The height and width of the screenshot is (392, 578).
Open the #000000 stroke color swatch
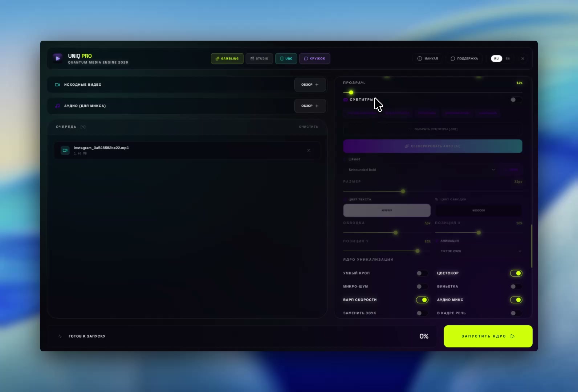(479, 210)
